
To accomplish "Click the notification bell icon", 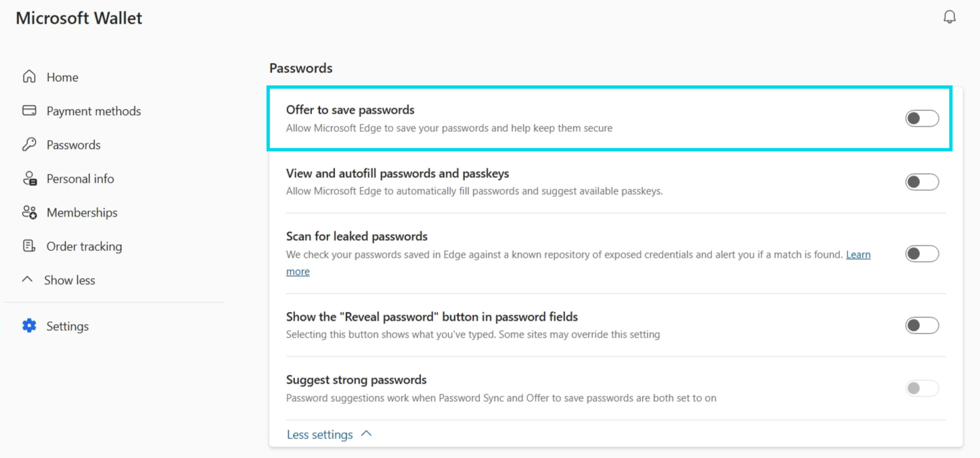I will pyautogui.click(x=950, y=17).
